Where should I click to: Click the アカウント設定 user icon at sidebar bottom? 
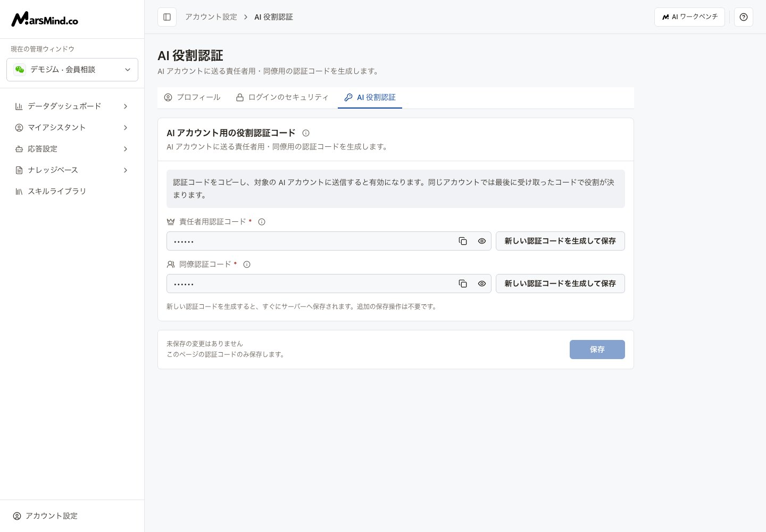click(x=17, y=516)
